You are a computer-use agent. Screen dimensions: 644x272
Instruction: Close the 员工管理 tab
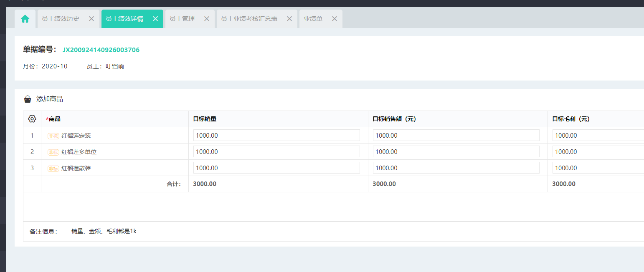coord(206,19)
